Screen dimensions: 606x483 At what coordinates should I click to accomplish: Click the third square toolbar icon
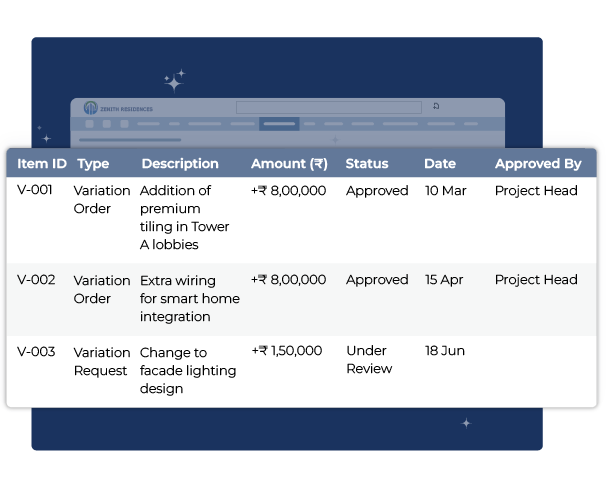[x=124, y=124]
